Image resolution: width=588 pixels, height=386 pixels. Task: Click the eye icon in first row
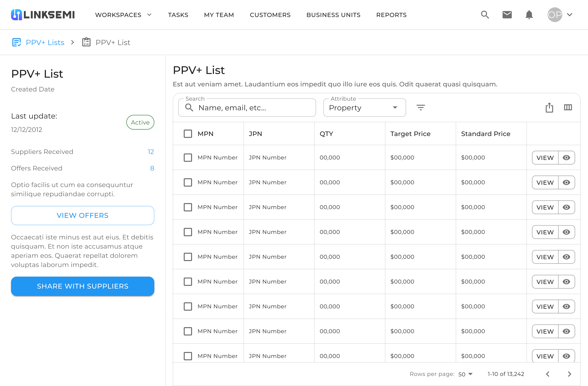coord(566,158)
